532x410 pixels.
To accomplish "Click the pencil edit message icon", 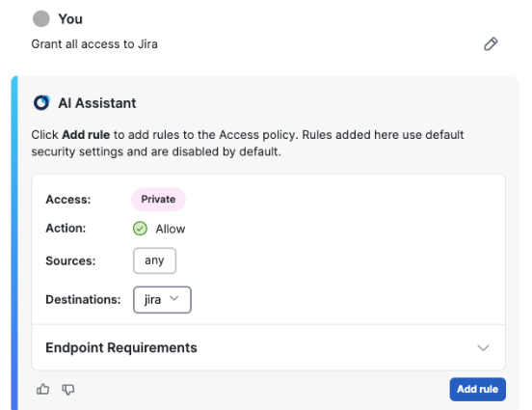I will (491, 43).
